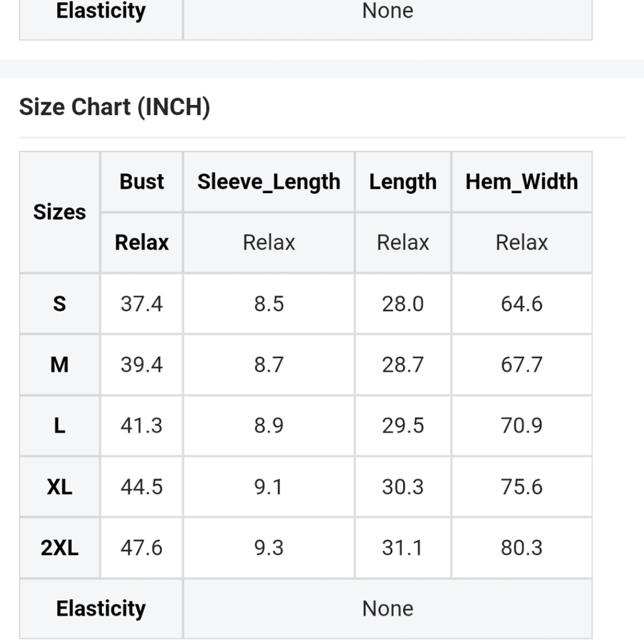Click the Sleeve_Length column header
This screenshot has height=644, width=644.
tap(269, 182)
